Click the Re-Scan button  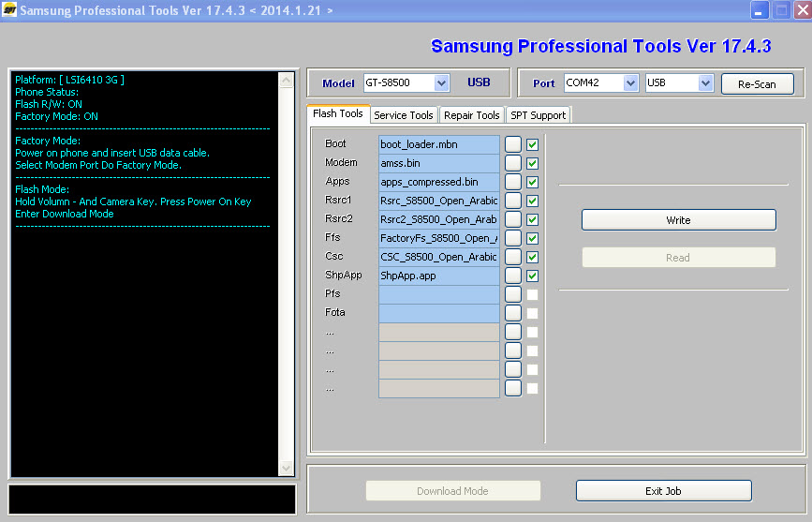pos(757,84)
